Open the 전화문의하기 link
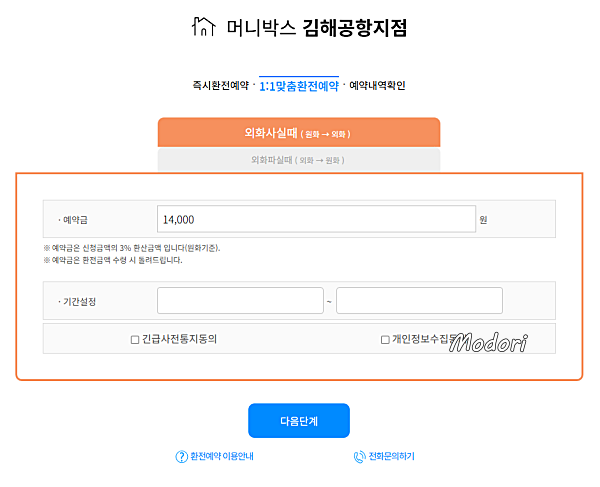600x487 pixels. click(391, 456)
